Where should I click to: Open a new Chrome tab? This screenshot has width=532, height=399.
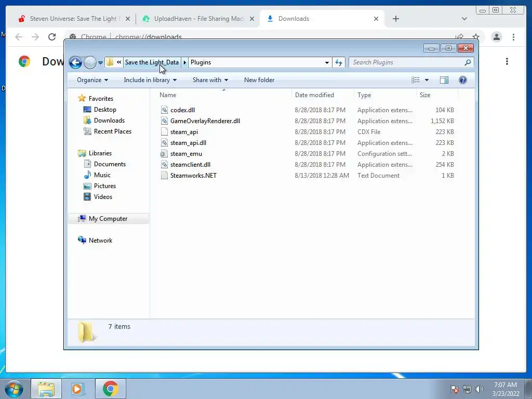coord(395,19)
